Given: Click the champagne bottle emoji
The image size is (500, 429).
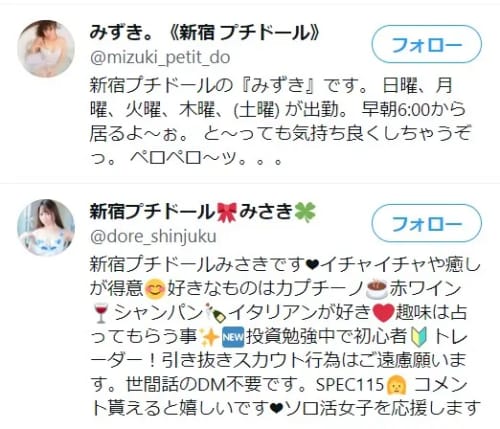Looking at the screenshot, I should click(x=215, y=313).
